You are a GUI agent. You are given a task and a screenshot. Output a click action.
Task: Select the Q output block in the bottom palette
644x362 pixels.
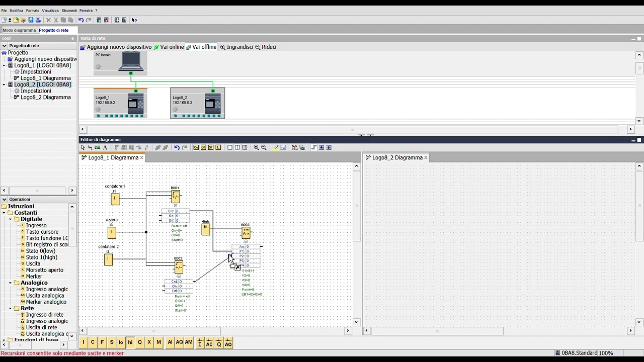(x=140, y=342)
